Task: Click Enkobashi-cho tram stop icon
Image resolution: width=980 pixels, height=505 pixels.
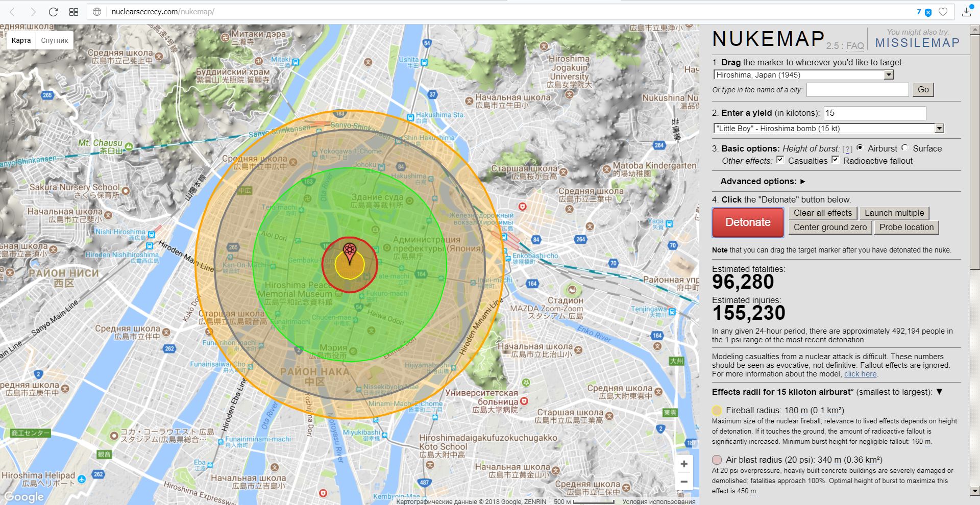Action: click(x=507, y=258)
